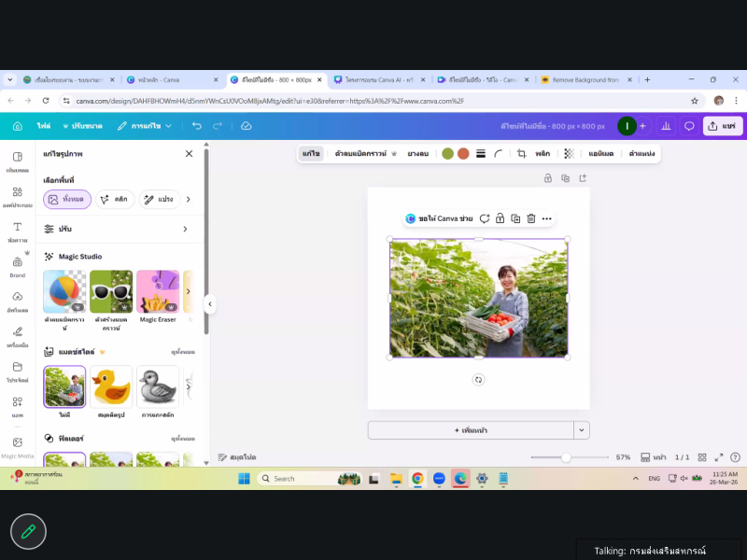Click the rotate handle below the image

pos(478,380)
